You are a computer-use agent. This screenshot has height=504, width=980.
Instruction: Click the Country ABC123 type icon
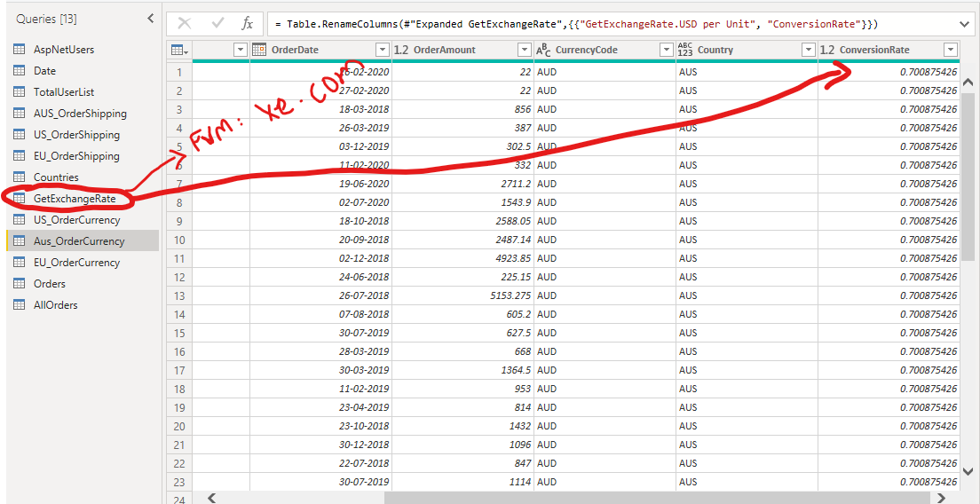pyautogui.click(x=685, y=50)
